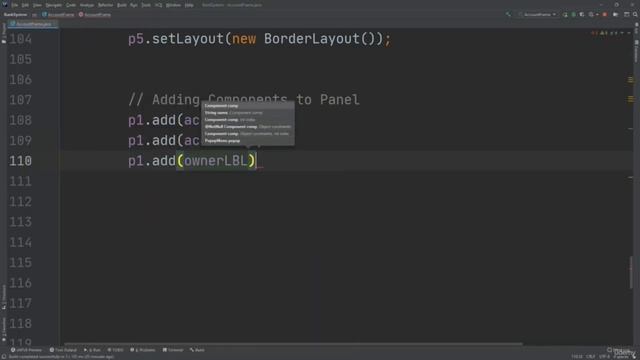The width and height of the screenshot is (640, 360).
Task: Open the Text Output tool window
Action: [x=63, y=350]
